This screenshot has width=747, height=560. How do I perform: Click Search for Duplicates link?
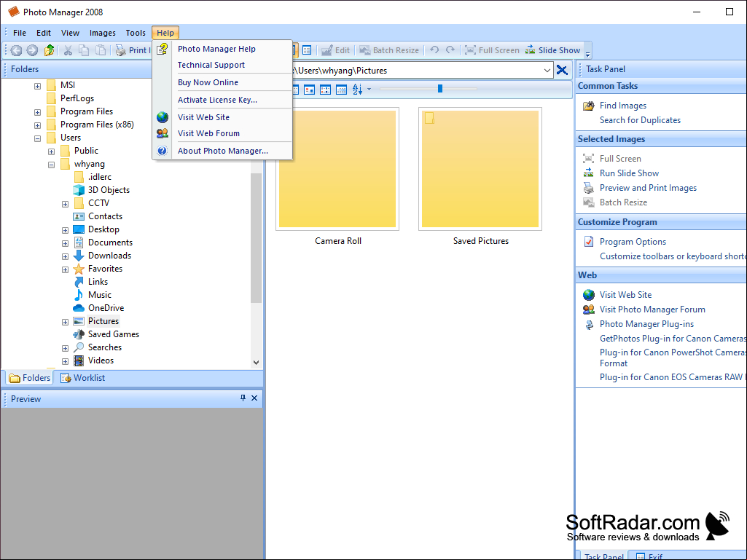point(640,120)
